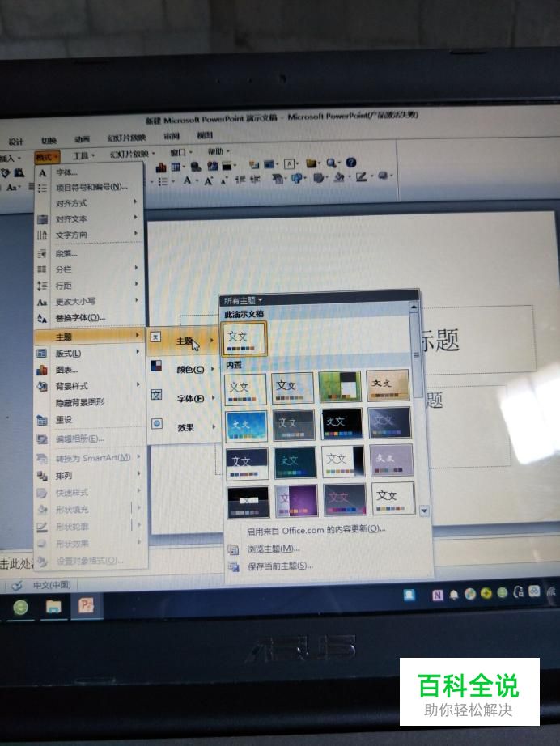Select the bright blue sky theme thumbnail
The width and height of the screenshot is (560, 746).
click(247, 426)
